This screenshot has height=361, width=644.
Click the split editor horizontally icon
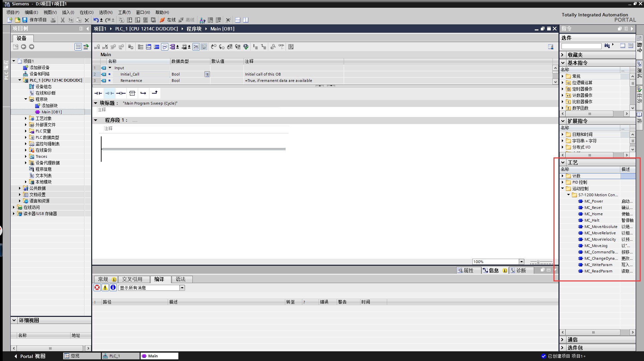(x=238, y=20)
